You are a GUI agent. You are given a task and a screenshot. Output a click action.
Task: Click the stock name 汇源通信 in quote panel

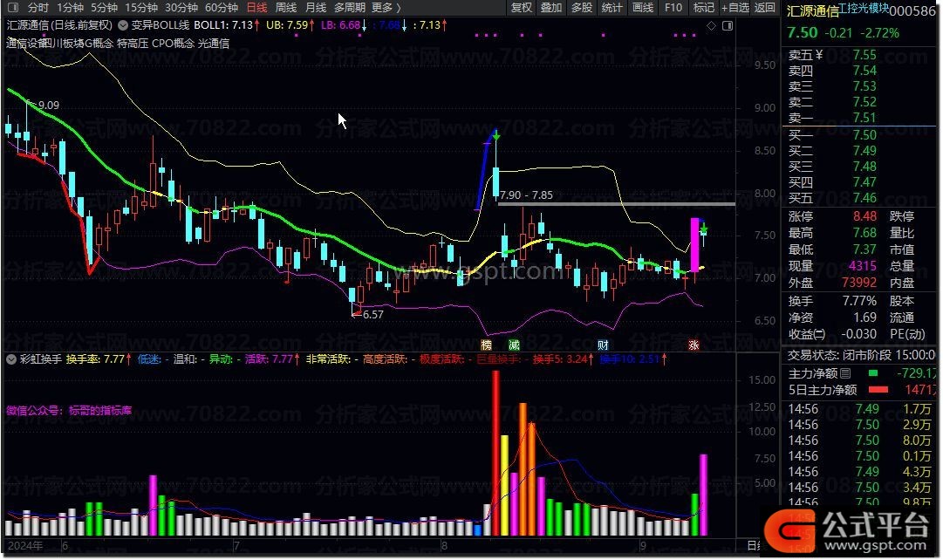click(812, 11)
